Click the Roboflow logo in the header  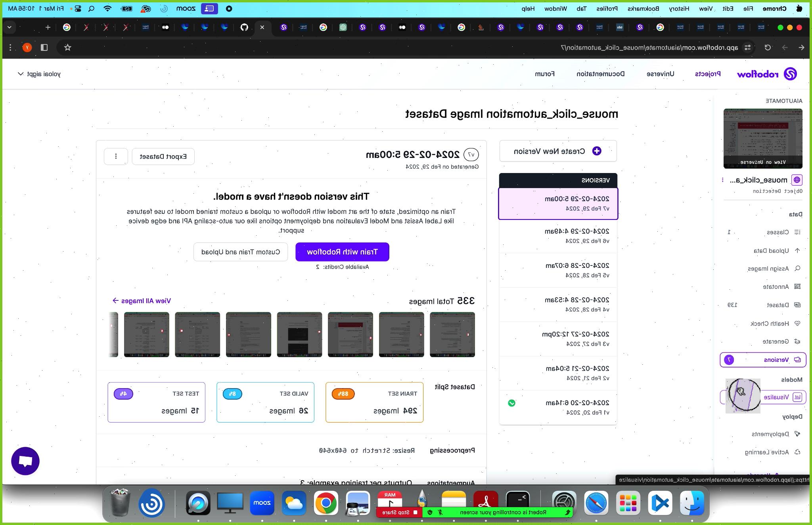767,74
